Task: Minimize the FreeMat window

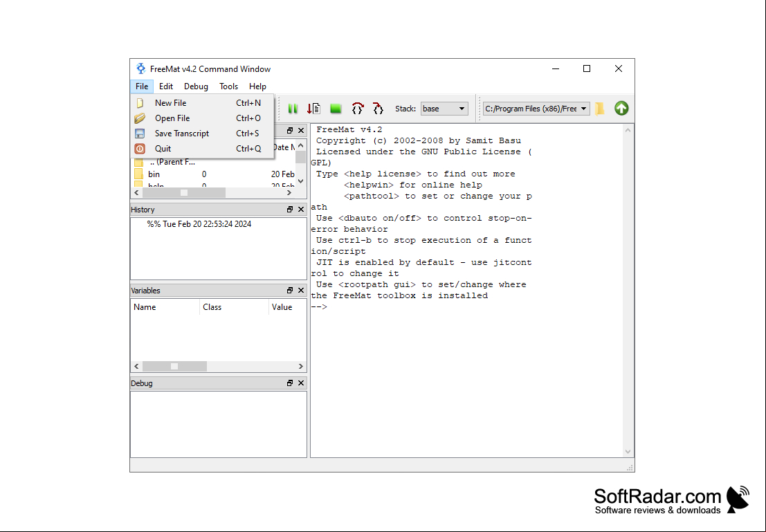Action: [556, 69]
